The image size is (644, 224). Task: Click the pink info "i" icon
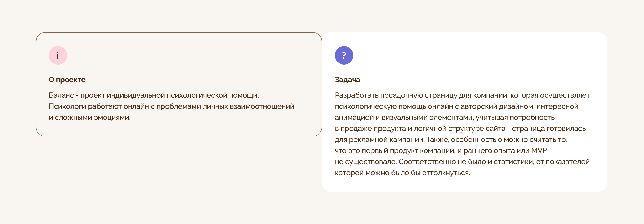click(x=58, y=55)
